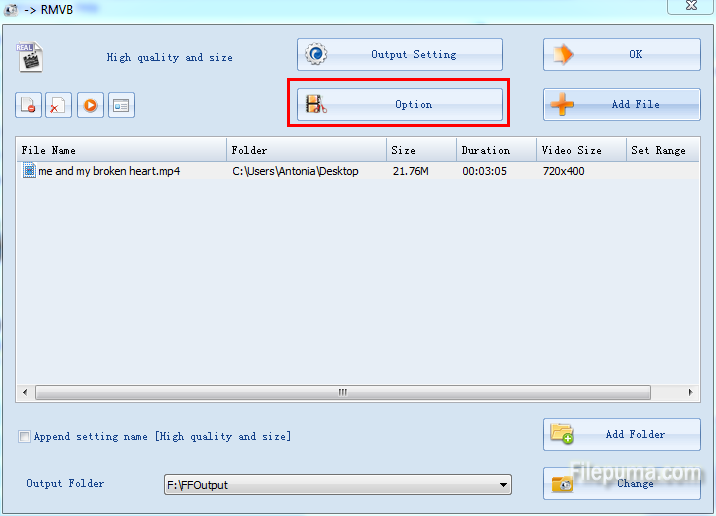Click the Output Setting button
This screenshot has height=516, width=716.
399,55
